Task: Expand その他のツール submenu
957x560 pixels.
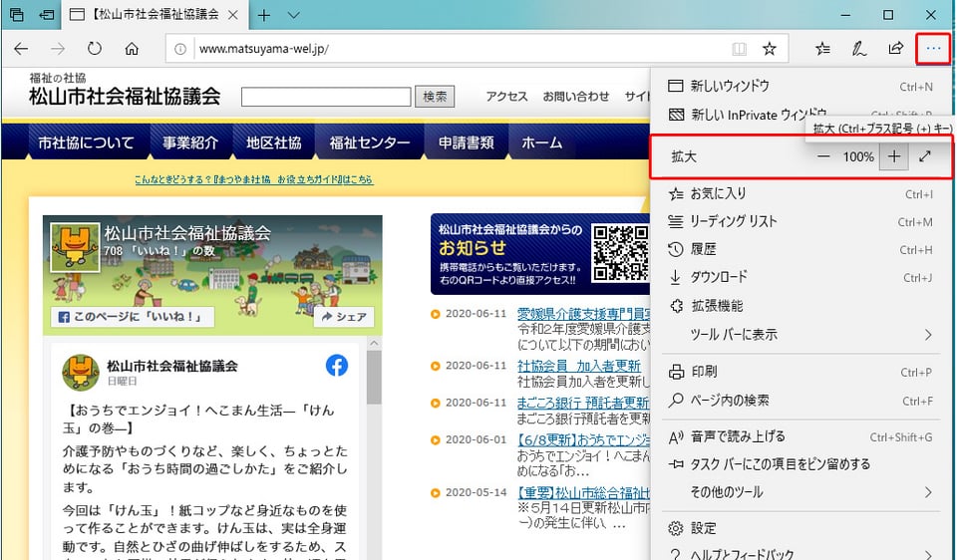Action: click(800, 492)
